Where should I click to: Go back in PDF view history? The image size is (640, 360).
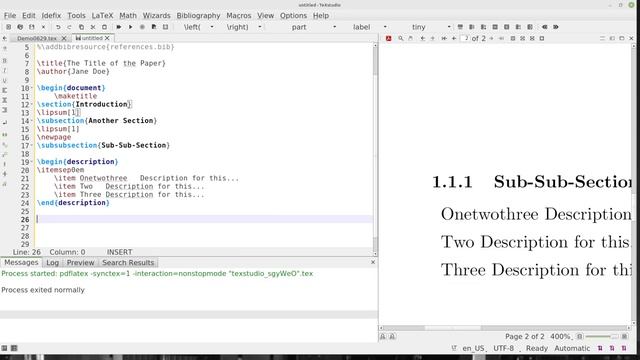(x=423, y=38)
